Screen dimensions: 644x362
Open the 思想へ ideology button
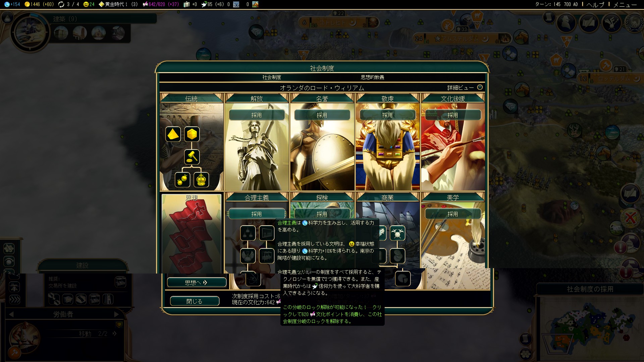pyautogui.click(x=197, y=283)
